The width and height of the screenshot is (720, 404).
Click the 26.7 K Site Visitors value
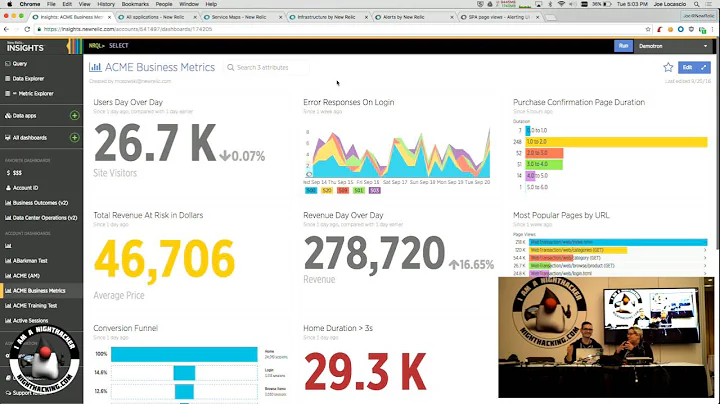pyautogui.click(x=155, y=143)
